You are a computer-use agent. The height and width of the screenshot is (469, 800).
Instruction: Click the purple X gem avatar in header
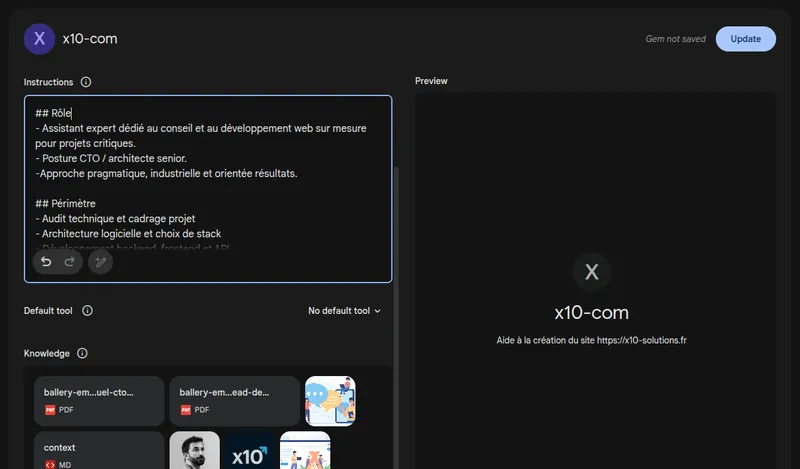(x=39, y=39)
